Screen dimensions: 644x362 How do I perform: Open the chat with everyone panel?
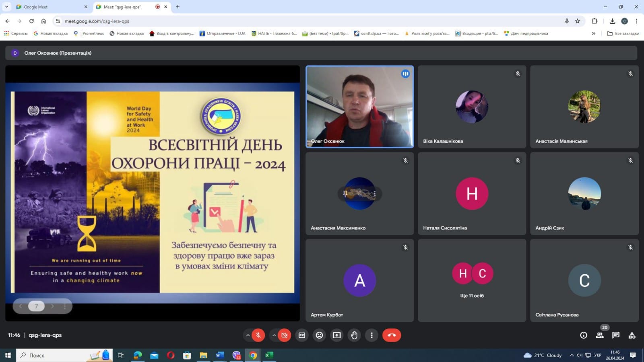tap(615, 335)
